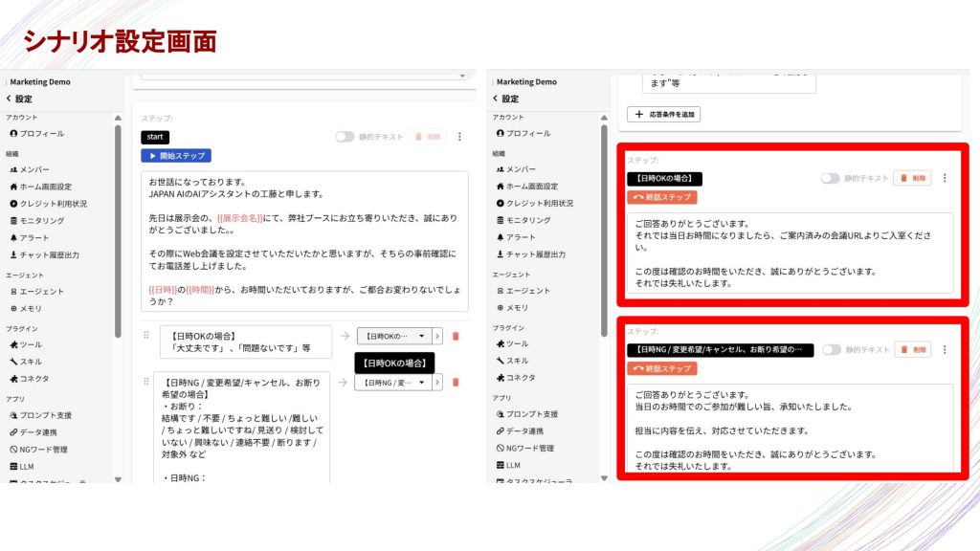Screen dimensions: 980x551
Task: Click 削除 button on right 【日時OKの場合】 step
Action: [x=912, y=178]
